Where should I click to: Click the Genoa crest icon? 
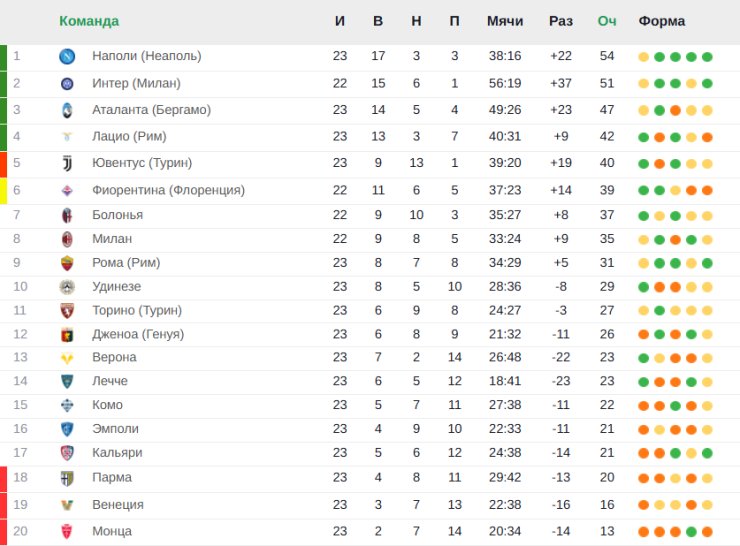pyautogui.click(x=67, y=335)
